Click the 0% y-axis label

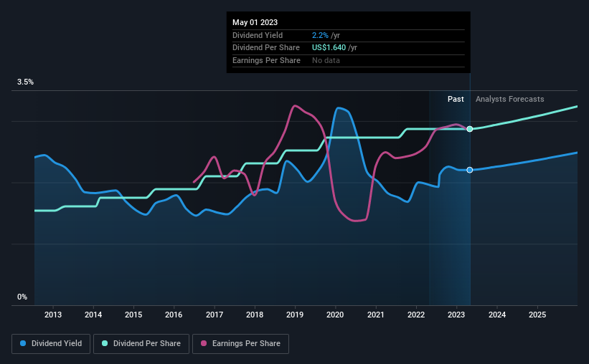tap(22, 297)
